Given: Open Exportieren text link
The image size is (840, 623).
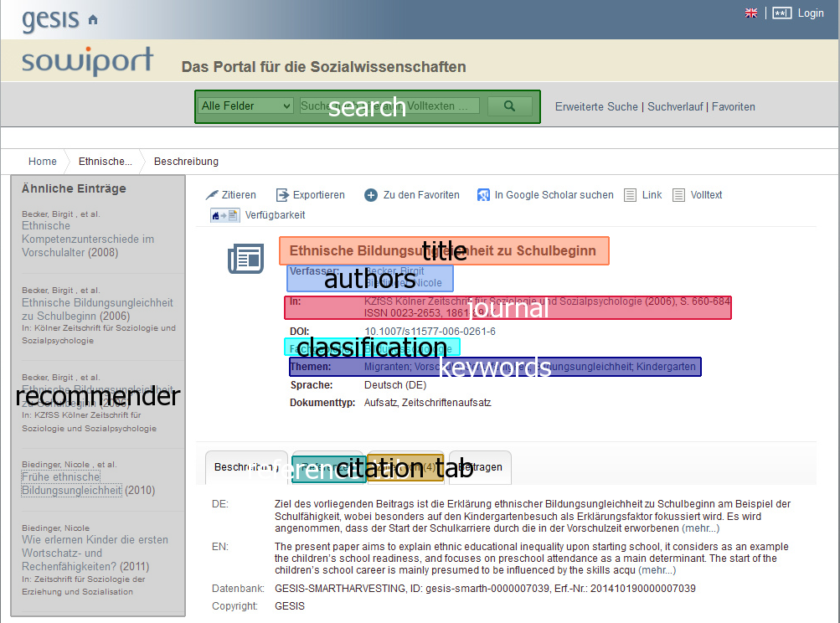Looking at the screenshot, I should [x=319, y=195].
